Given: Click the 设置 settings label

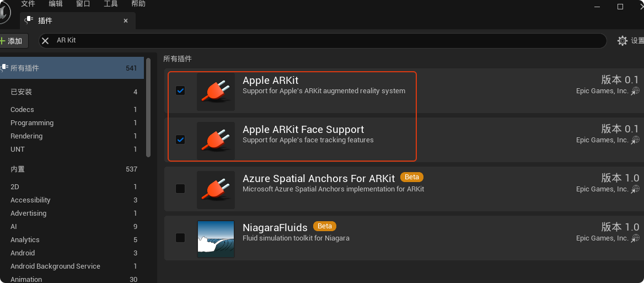Looking at the screenshot, I should pos(637,41).
